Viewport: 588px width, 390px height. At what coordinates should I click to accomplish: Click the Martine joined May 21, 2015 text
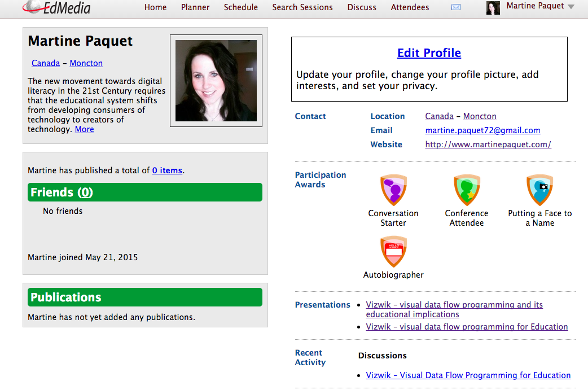click(x=82, y=257)
